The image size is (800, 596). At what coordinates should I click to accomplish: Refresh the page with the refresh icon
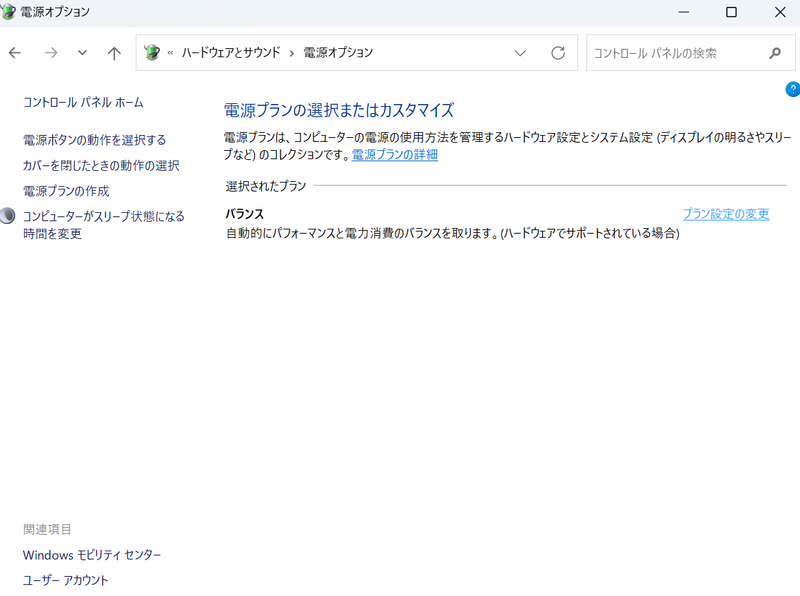click(x=558, y=53)
